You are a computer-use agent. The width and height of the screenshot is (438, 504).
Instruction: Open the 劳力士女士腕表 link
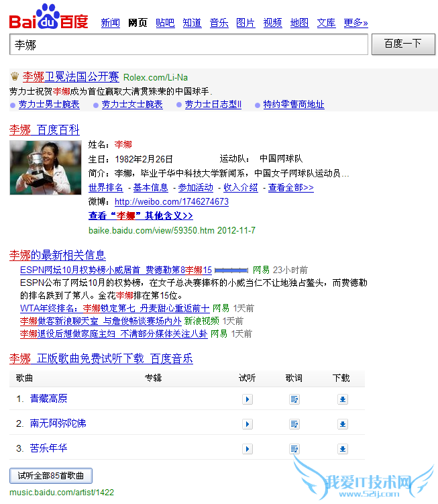(x=132, y=105)
